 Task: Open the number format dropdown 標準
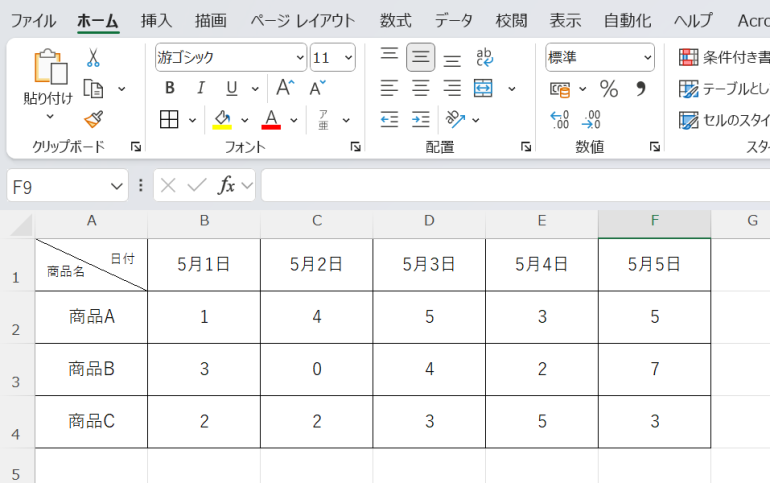647,57
